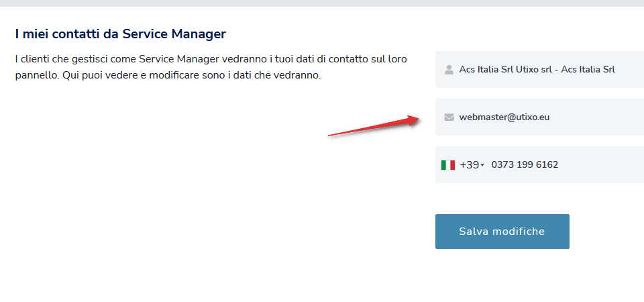Click the description paragraph about Service Manager clients

[211, 66]
